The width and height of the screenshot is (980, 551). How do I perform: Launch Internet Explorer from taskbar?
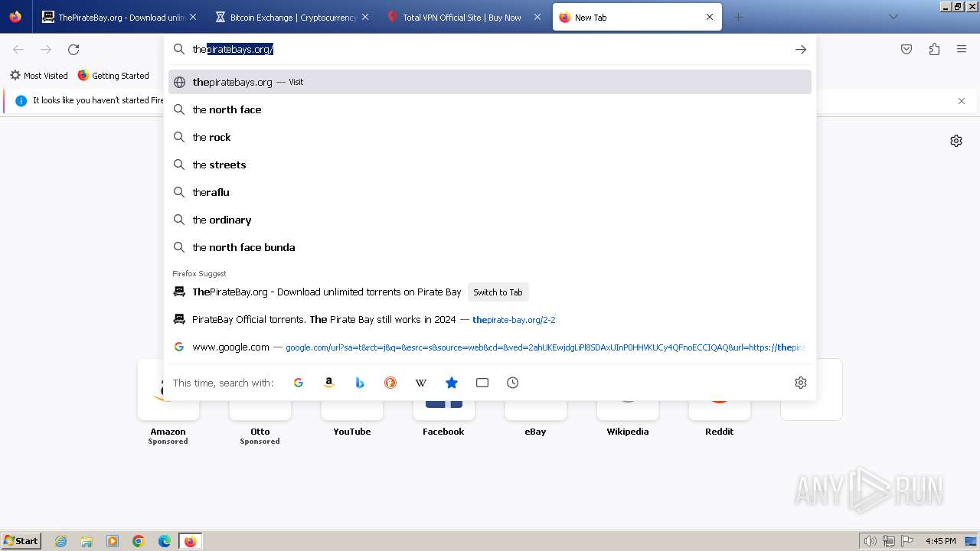tap(61, 541)
